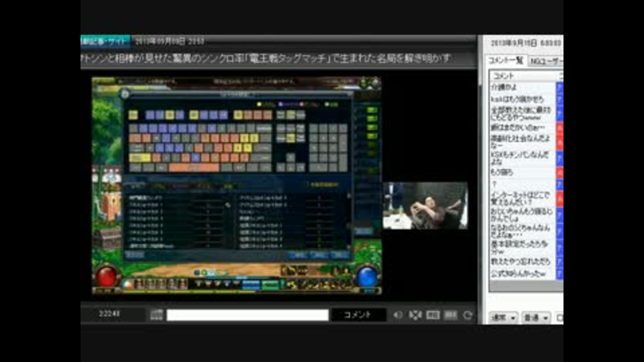The width and height of the screenshot is (644, 362).
Task: Click the comment text input field
Action: (248, 315)
